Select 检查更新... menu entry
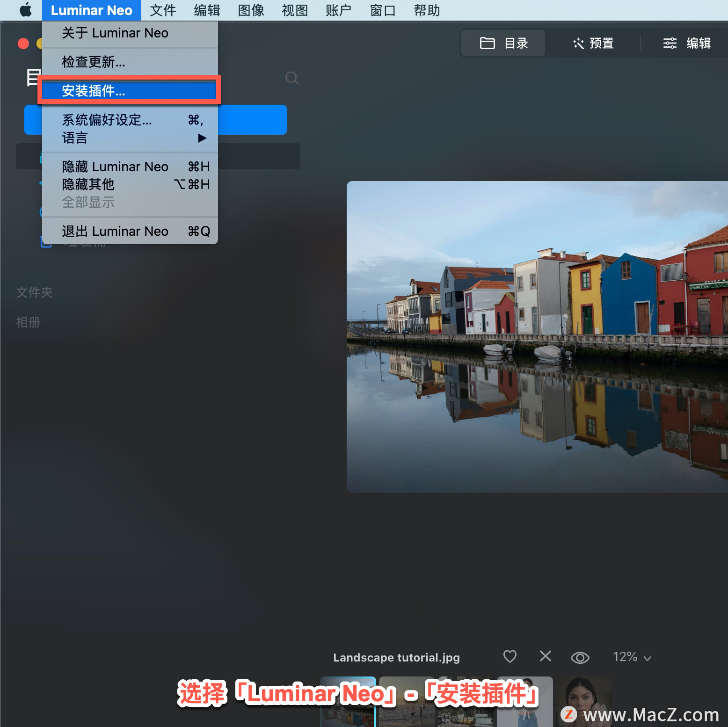The width and height of the screenshot is (728, 727). (130, 62)
